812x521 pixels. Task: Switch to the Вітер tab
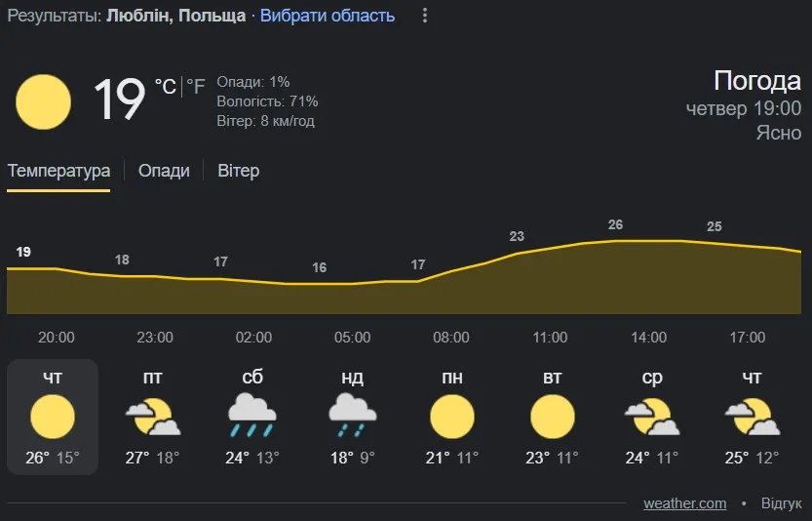tap(239, 171)
